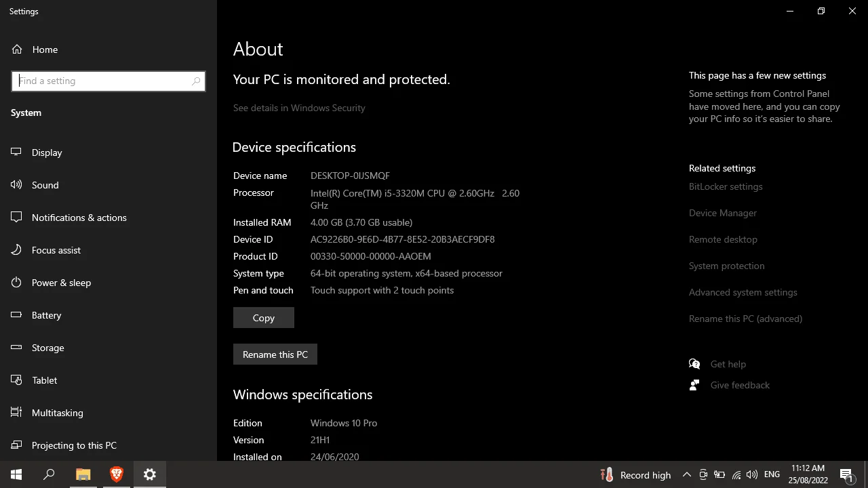868x488 pixels.
Task: Click the 64-bit operating system value
Action: [406, 273]
